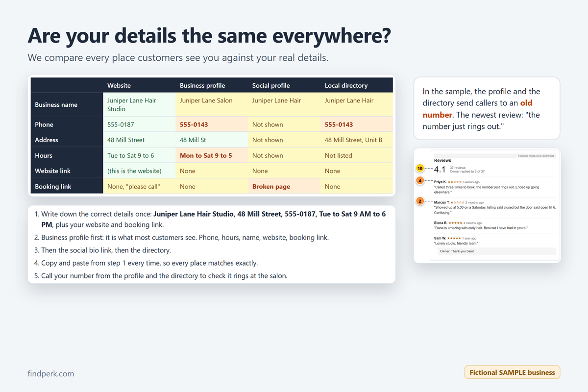
Task: Click the 4.1 rating score
Action: (x=440, y=170)
